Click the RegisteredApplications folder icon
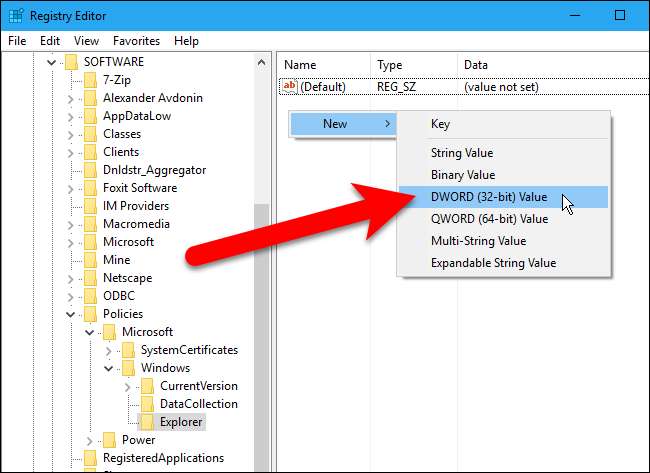The image size is (650, 473). tap(90, 458)
